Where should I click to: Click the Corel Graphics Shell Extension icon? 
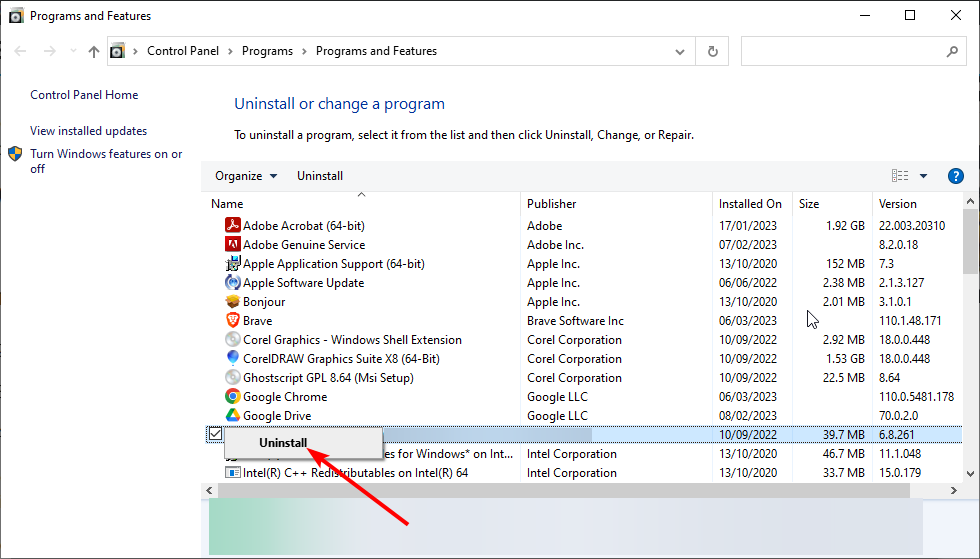232,340
